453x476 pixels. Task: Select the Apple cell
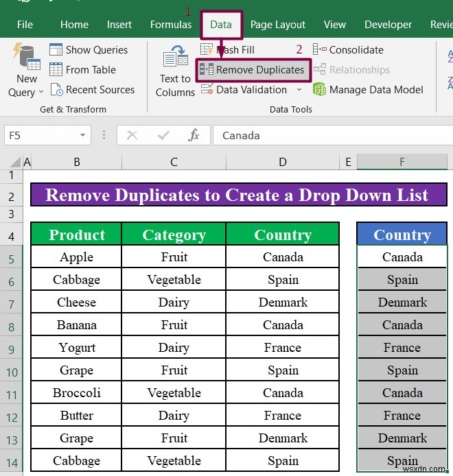click(76, 257)
